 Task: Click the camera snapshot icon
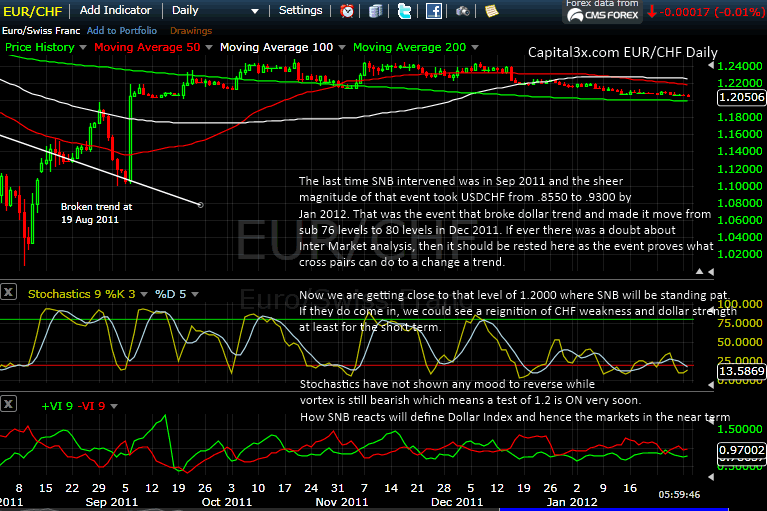pos(462,11)
